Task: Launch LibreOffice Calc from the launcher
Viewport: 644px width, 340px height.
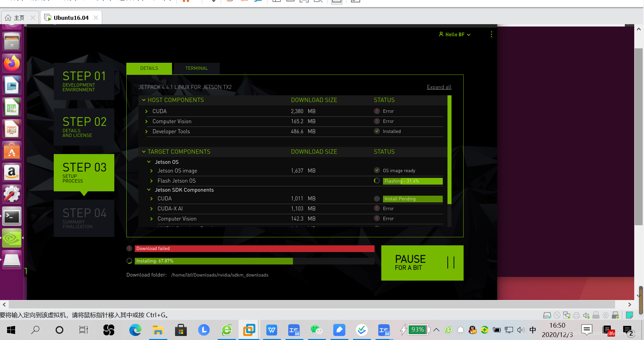Action: click(x=12, y=107)
